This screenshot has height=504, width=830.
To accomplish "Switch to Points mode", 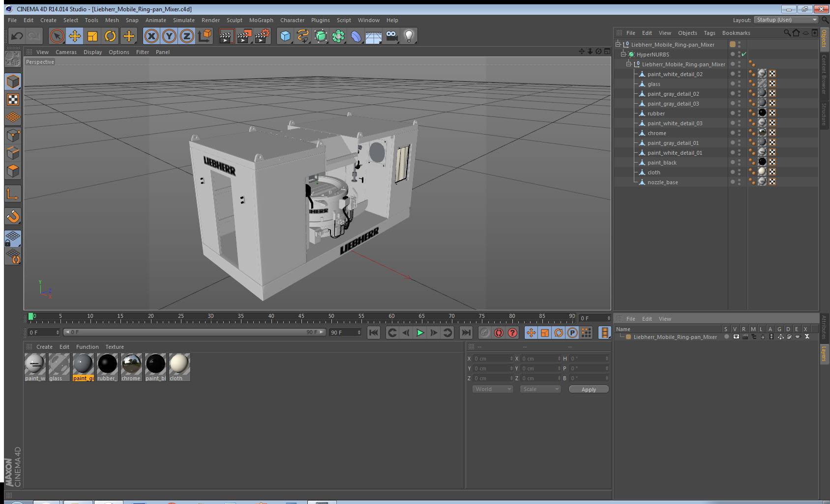I will tap(13, 135).
